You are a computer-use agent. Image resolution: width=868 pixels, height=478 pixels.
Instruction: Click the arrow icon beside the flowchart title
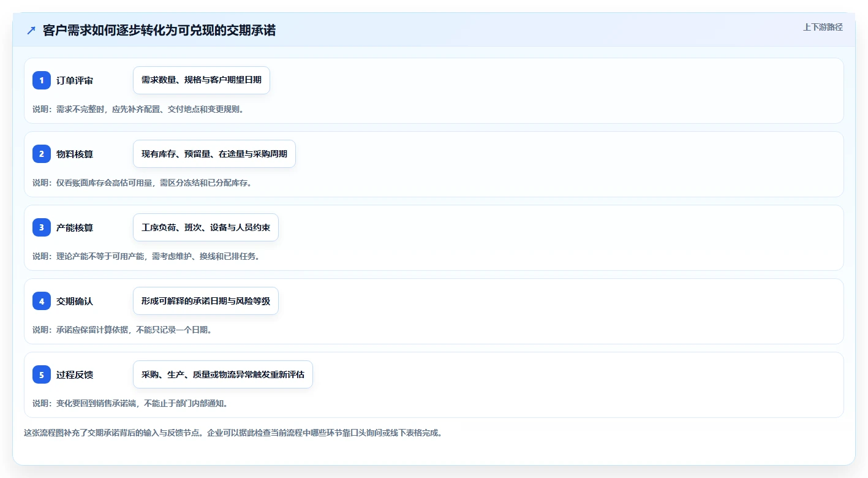[x=31, y=30]
